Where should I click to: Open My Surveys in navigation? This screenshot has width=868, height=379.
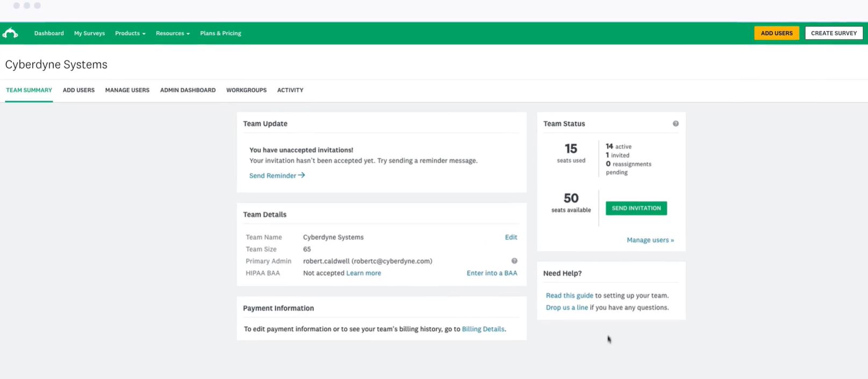(x=89, y=33)
